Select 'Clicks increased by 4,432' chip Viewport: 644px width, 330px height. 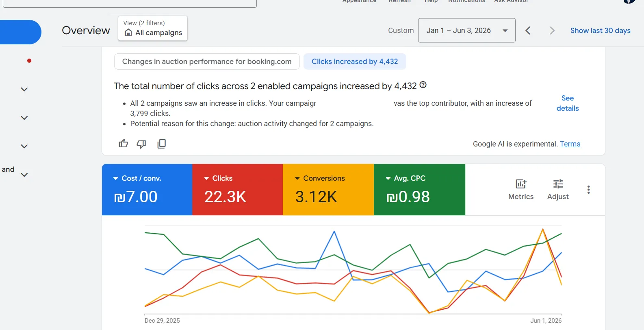tap(355, 61)
